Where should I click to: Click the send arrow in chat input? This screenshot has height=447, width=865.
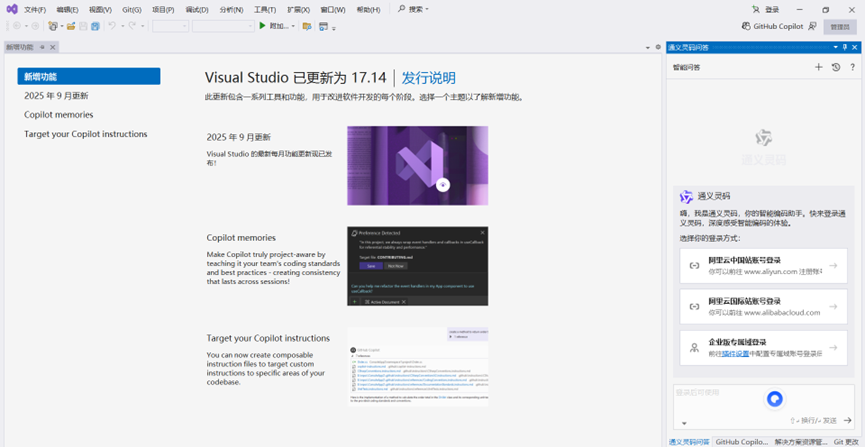coord(848,421)
